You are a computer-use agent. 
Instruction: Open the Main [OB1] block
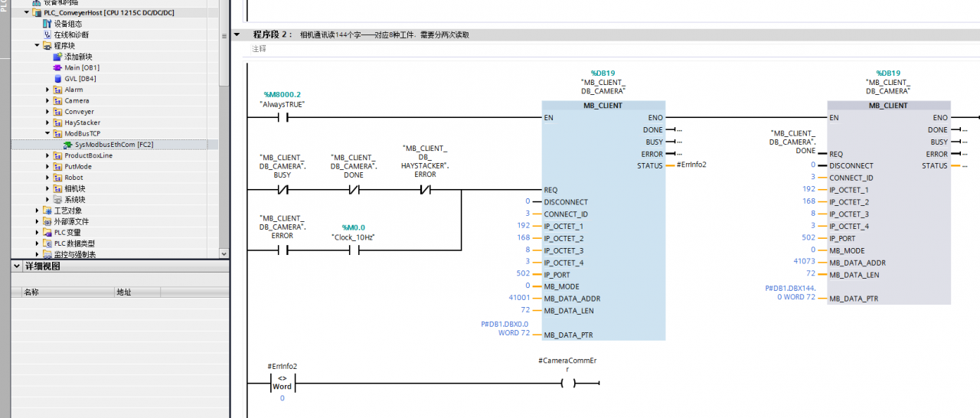click(57, 67)
